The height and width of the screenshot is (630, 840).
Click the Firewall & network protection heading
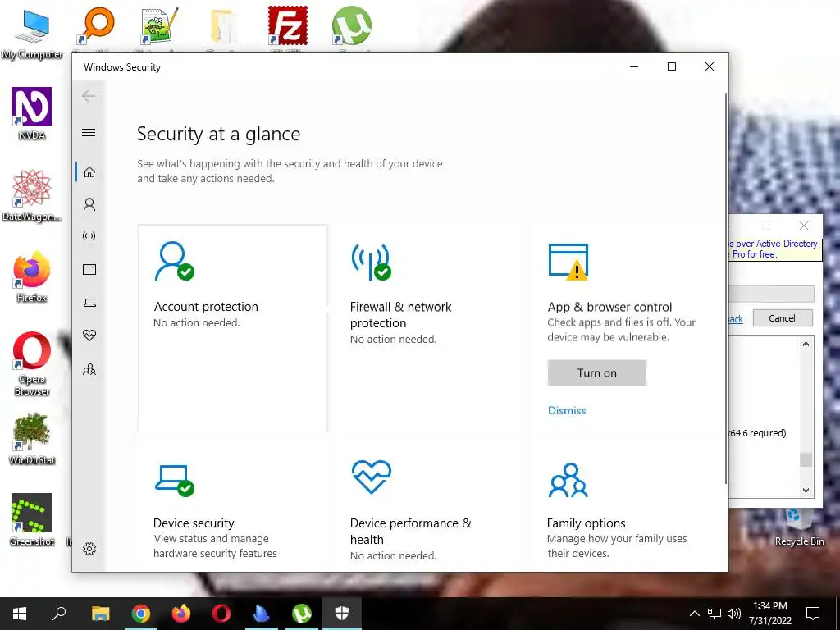[400, 315]
